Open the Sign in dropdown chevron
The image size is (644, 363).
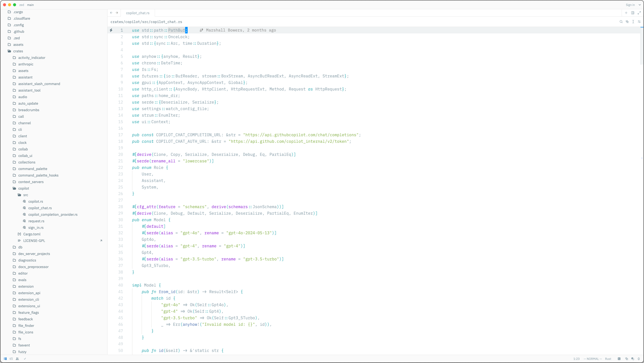point(640,5)
